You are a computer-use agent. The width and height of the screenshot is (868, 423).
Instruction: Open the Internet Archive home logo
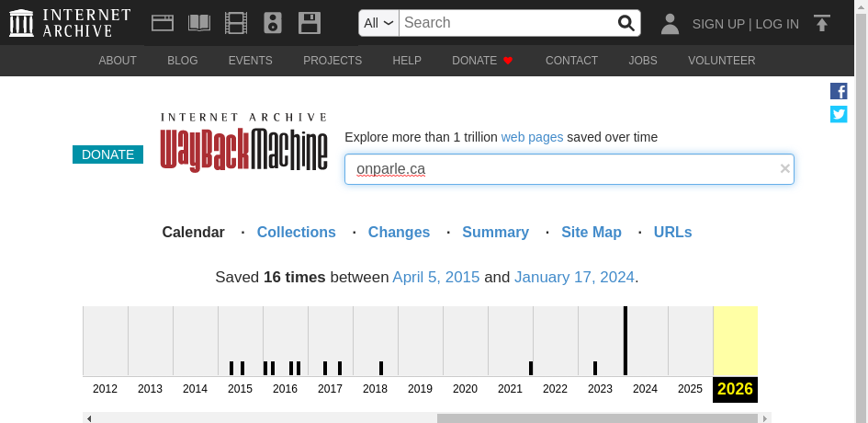click(70, 23)
